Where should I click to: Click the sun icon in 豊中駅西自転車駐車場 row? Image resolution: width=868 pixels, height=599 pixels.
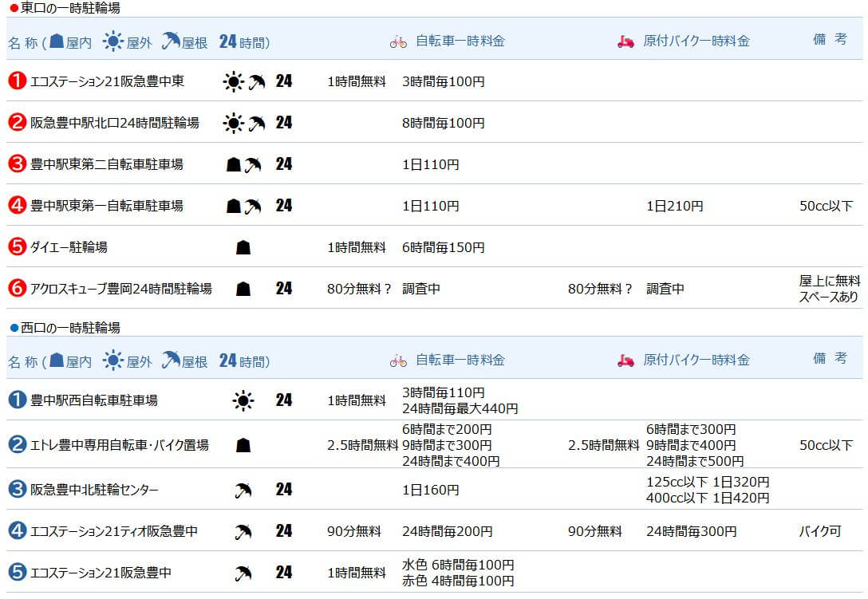point(243,400)
